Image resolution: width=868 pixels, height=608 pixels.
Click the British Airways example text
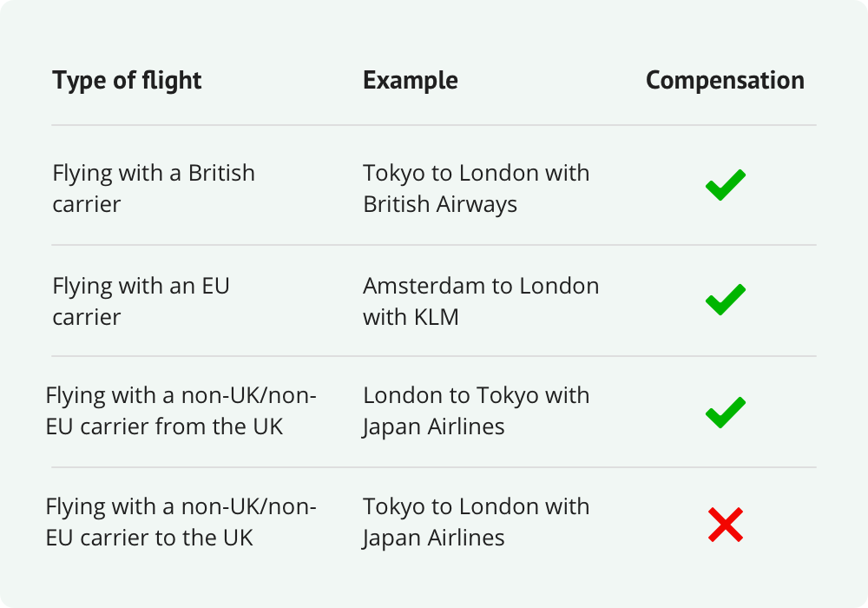point(476,188)
